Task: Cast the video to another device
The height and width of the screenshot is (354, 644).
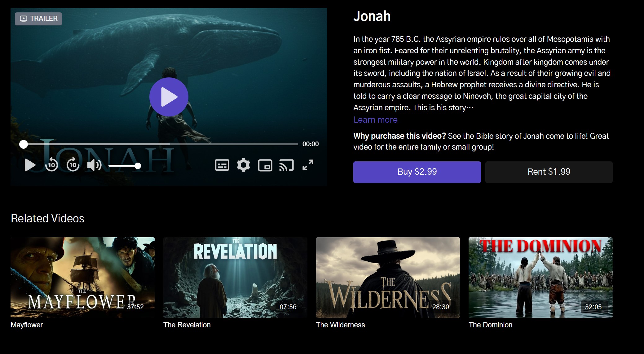Action: [286, 165]
